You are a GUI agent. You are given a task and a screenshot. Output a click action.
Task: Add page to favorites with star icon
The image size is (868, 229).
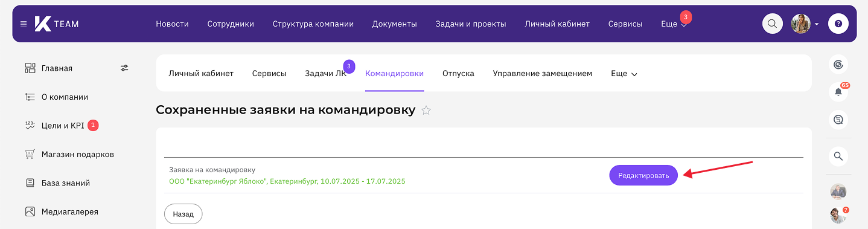[426, 110]
